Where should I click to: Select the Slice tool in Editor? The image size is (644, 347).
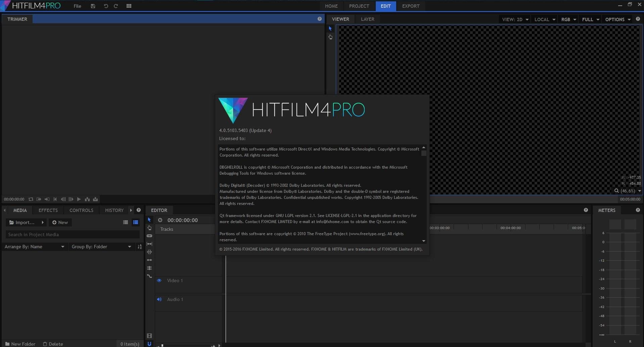[x=149, y=236]
